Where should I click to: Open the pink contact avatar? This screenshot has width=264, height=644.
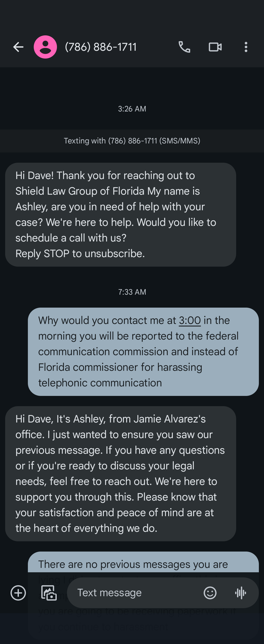pyautogui.click(x=45, y=47)
